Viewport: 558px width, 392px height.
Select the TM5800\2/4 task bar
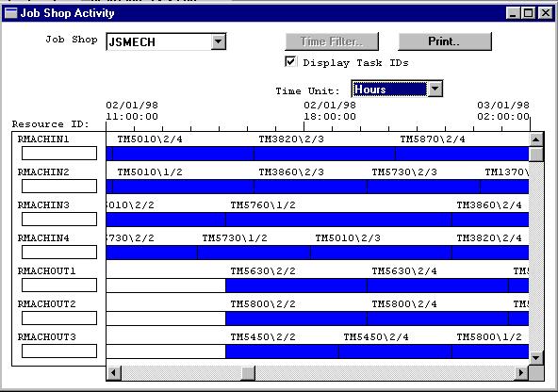pyautogui.click(x=437, y=318)
